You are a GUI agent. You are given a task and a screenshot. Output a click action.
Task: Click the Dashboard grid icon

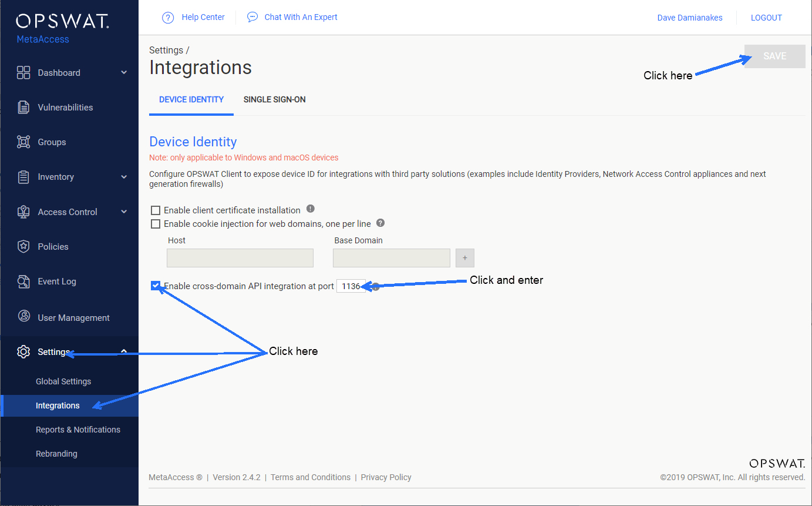point(23,73)
